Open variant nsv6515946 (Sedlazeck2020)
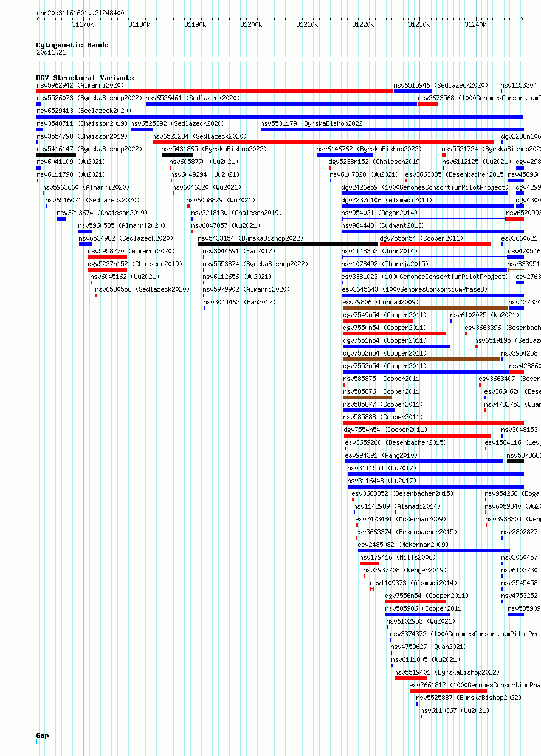The width and height of the screenshot is (541, 756). (441, 86)
